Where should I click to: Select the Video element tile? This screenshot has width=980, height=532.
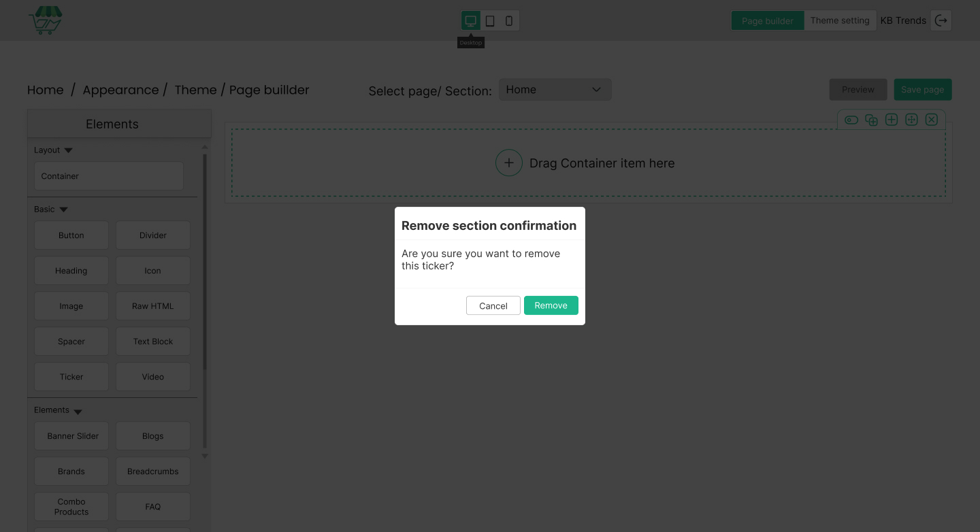153,377
